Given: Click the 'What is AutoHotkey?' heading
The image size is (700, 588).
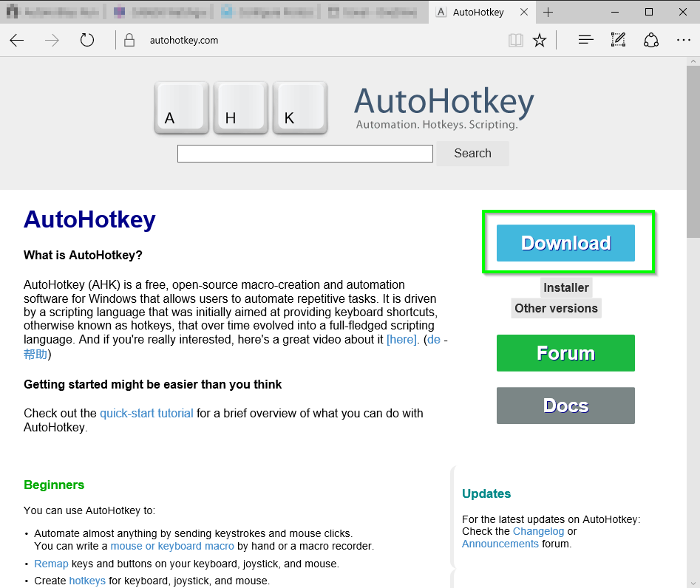Looking at the screenshot, I should coord(83,255).
